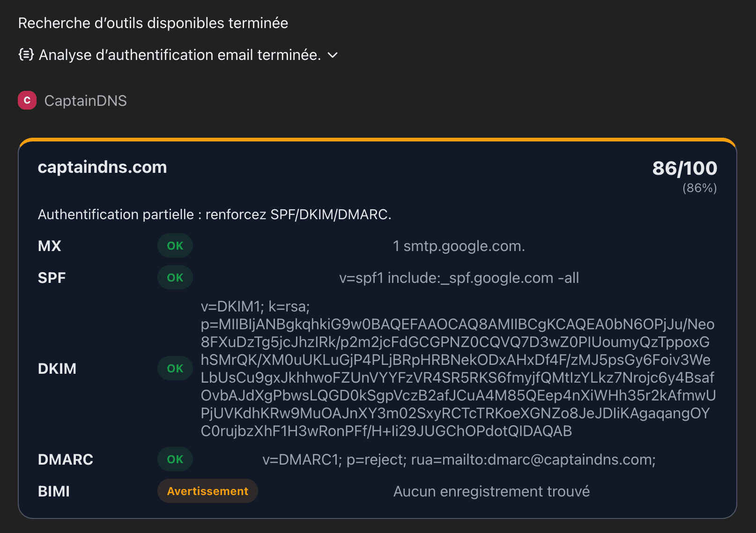
Task: Select the braces icon before the analysis text
Action: pos(26,55)
